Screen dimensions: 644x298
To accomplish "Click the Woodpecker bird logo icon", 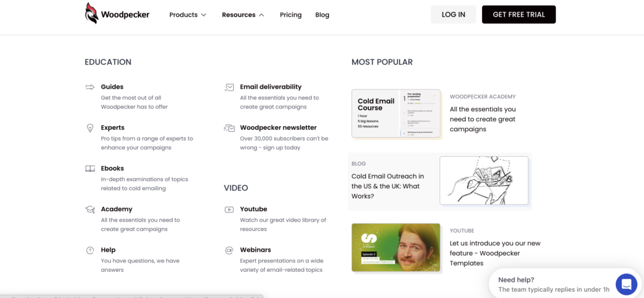I will point(92,13).
